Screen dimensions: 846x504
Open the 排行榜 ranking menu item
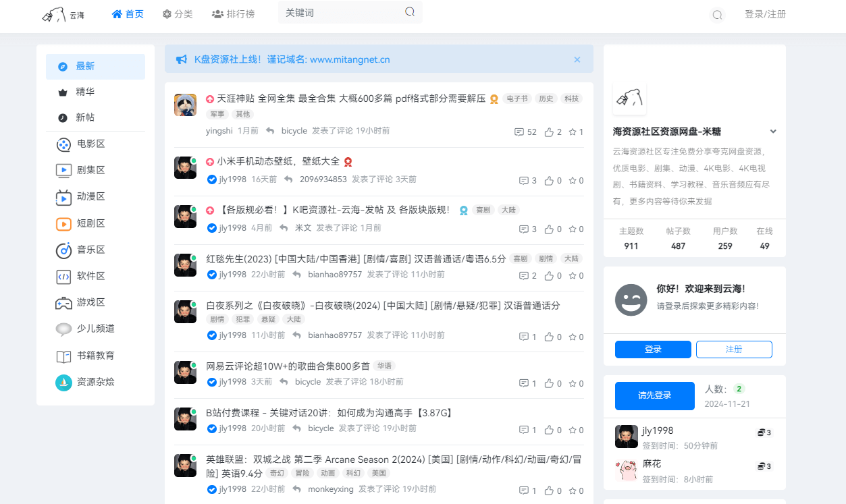(234, 13)
